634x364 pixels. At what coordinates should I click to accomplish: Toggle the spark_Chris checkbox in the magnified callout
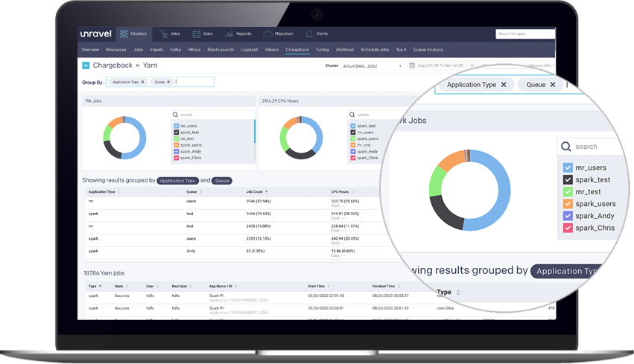coord(568,228)
